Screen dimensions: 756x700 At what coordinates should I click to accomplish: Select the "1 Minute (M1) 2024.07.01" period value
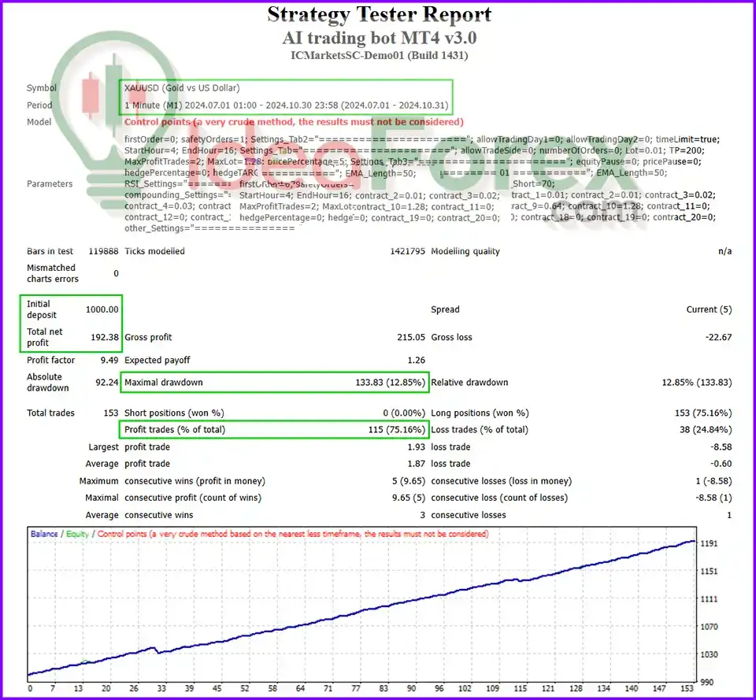pos(287,105)
